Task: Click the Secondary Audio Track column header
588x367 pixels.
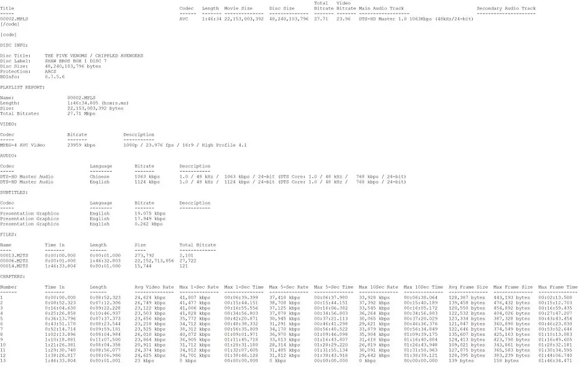Action: click(x=506, y=9)
